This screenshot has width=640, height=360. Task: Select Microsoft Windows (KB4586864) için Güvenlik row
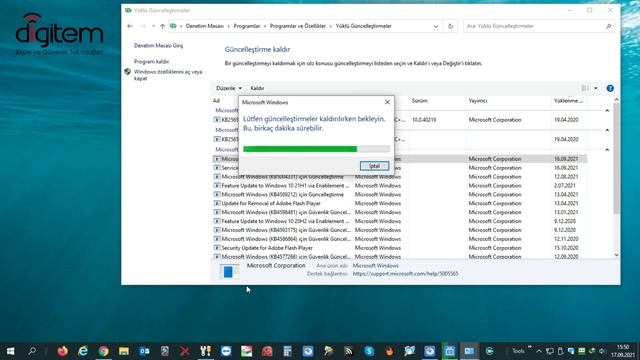click(400, 239)
